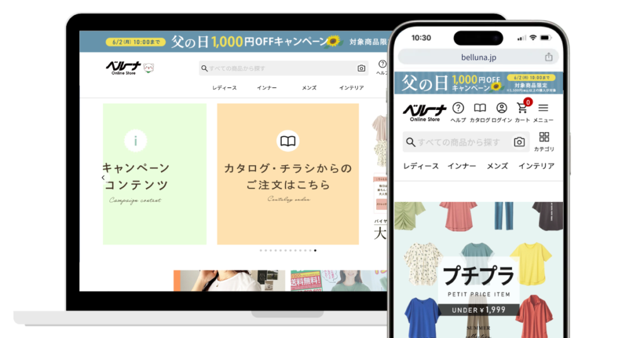This screenshot has height=338, width=644.
Task: Open the catalog book icon on the phone
Action: click(x=480, y=108)
